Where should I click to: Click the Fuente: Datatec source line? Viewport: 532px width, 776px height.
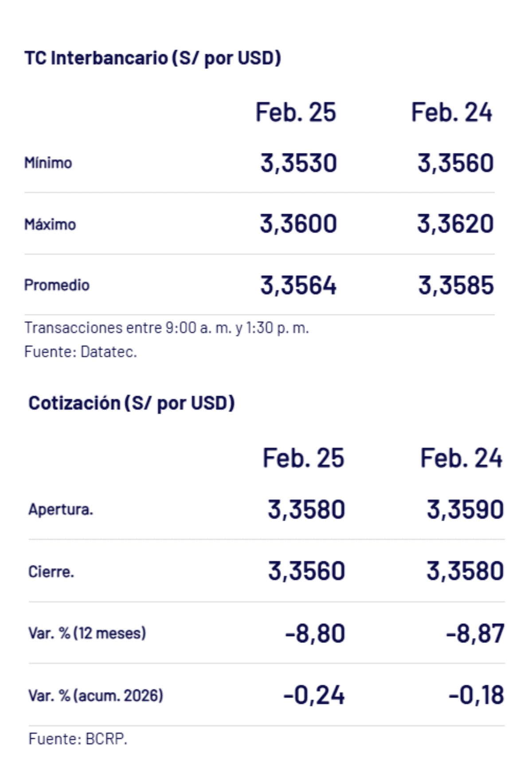[x=80, y=352]
